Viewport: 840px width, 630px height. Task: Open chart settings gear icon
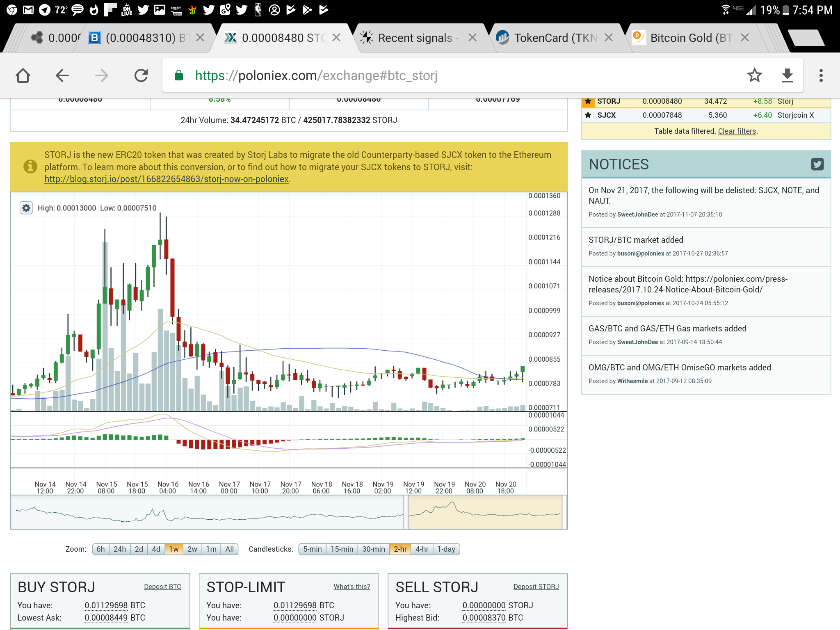(x=26, y=208)
